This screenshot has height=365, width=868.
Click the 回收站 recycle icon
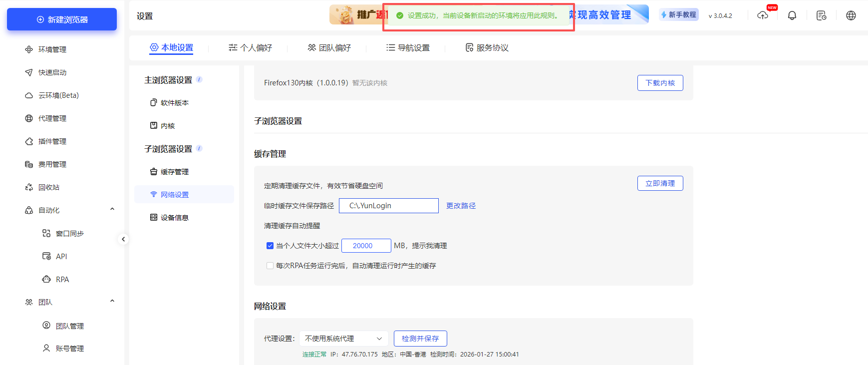[x=29, y=187]
